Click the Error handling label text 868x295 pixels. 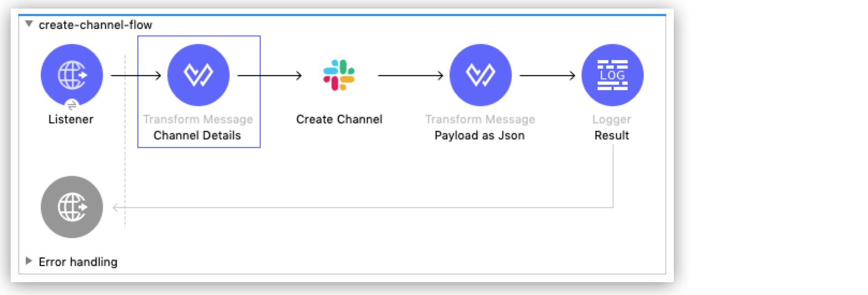[78, 262]
